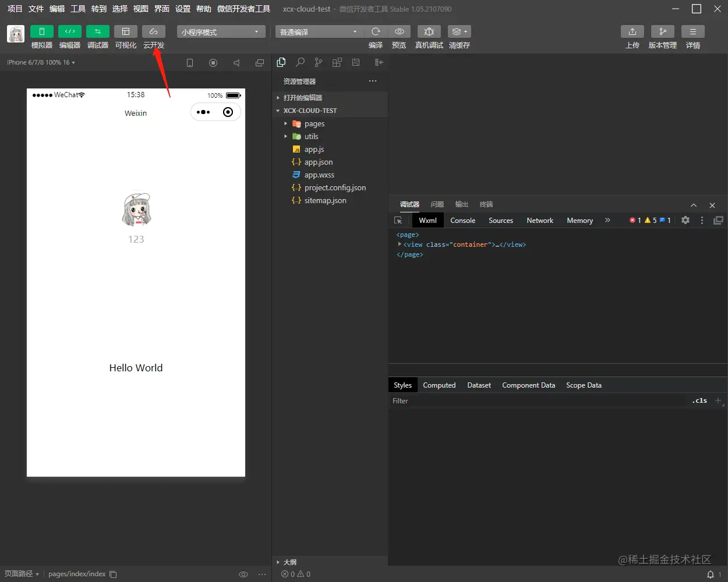Open the 小程序模式 mode dropdown

(221, 31)
